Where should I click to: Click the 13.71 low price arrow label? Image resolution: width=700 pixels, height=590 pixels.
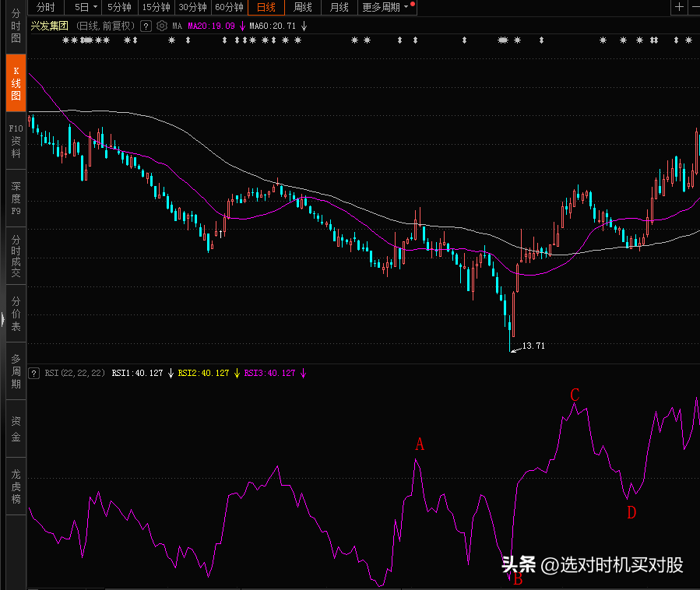click(x=533, y=346)
